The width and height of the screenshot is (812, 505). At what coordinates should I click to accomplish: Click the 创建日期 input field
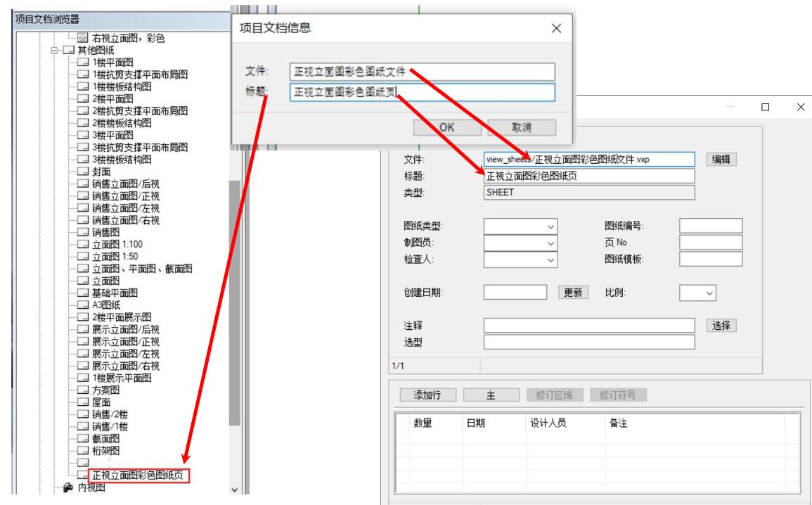click(x=515, y=292)
